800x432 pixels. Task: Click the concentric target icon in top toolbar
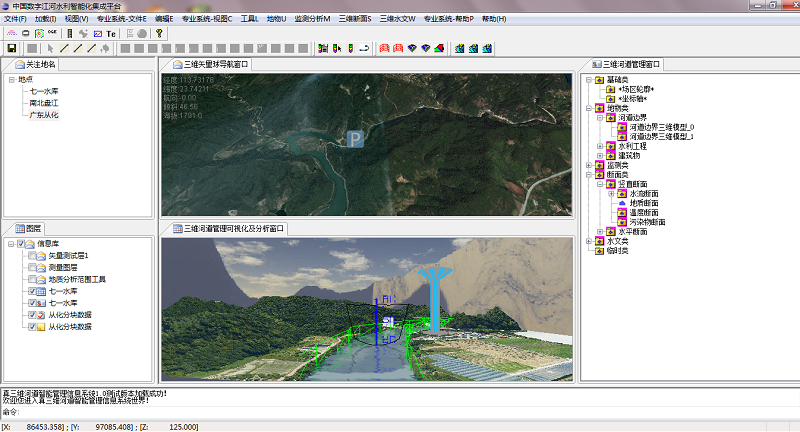(39, 34)
